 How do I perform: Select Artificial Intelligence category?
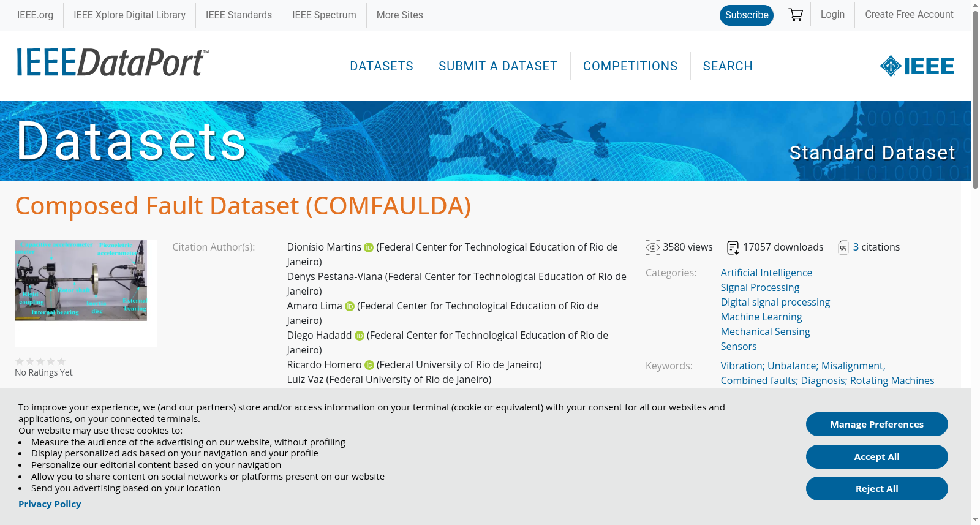[x=766, y=273]
